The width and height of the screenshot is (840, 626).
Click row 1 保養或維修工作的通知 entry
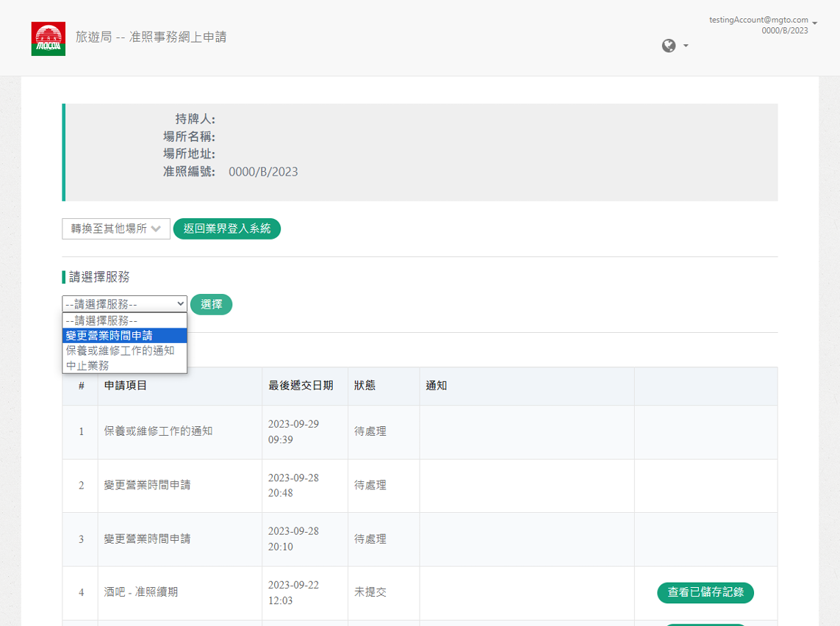[x=158, y=431]
